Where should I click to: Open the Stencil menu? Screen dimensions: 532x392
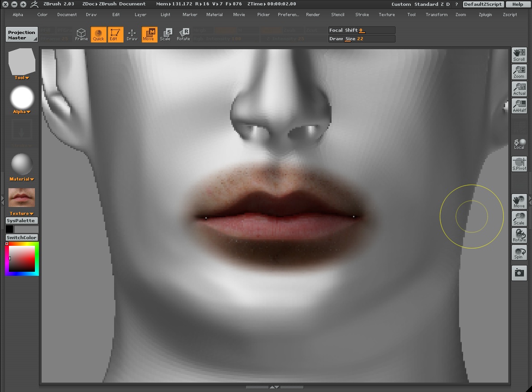338,14
